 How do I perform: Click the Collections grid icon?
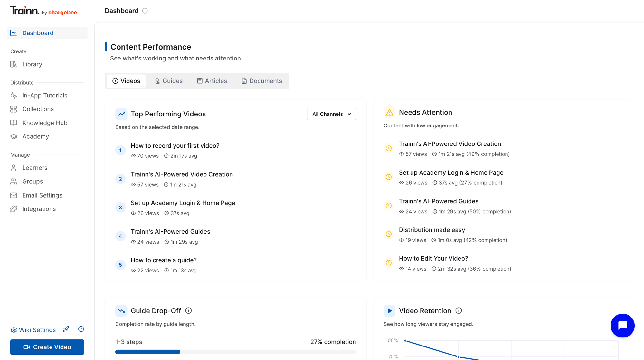(x=14, y=109)
